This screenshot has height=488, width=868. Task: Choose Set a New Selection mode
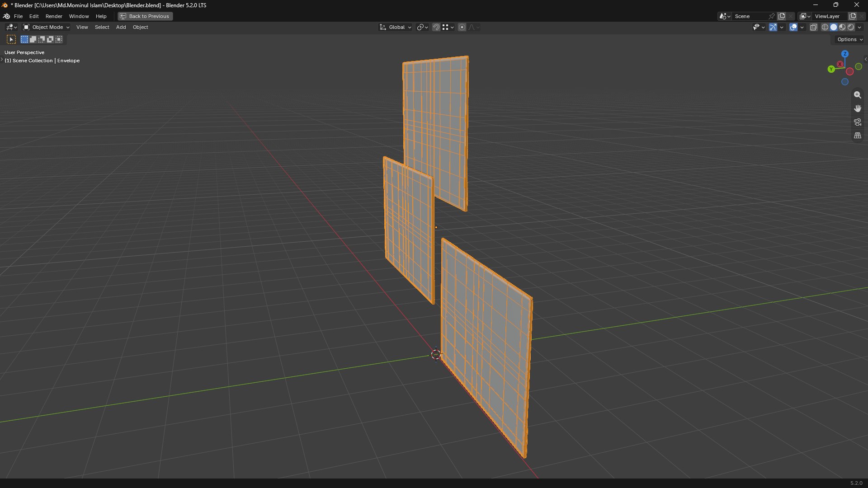[x=24, y=39]
